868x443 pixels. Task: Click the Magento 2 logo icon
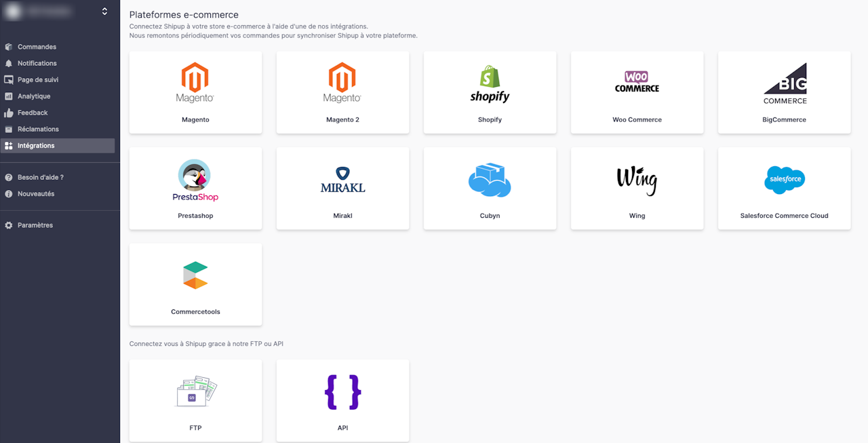[x=342, y=83]
